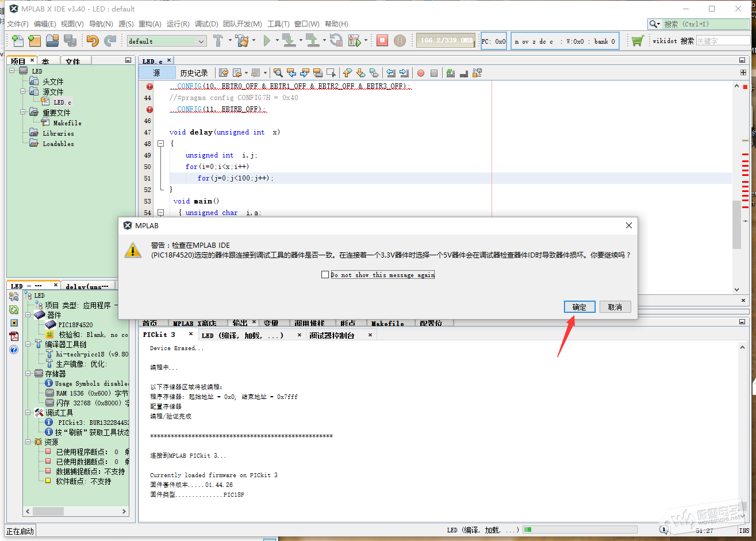
Task: Click the Make and Program Device icon
Action: [289, 41]
